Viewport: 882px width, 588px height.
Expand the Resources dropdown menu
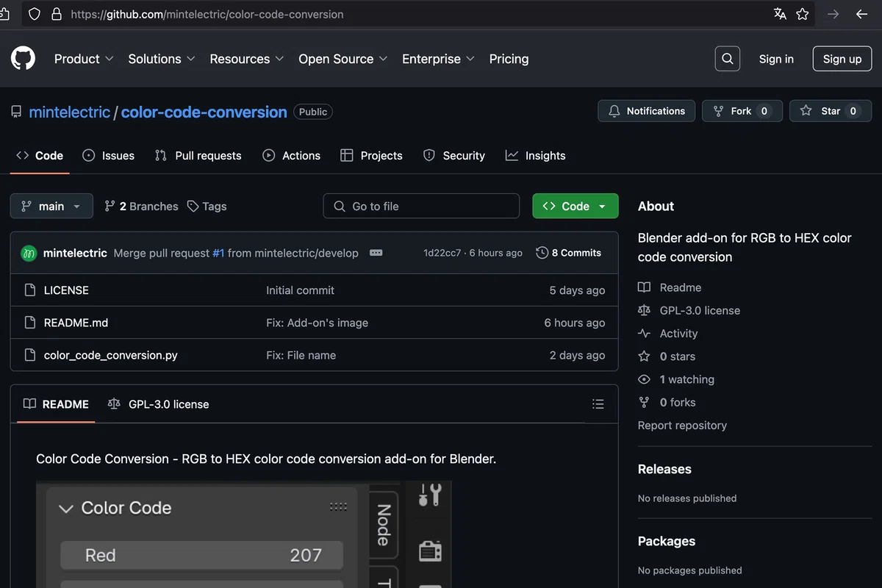[x=247, y=59]
